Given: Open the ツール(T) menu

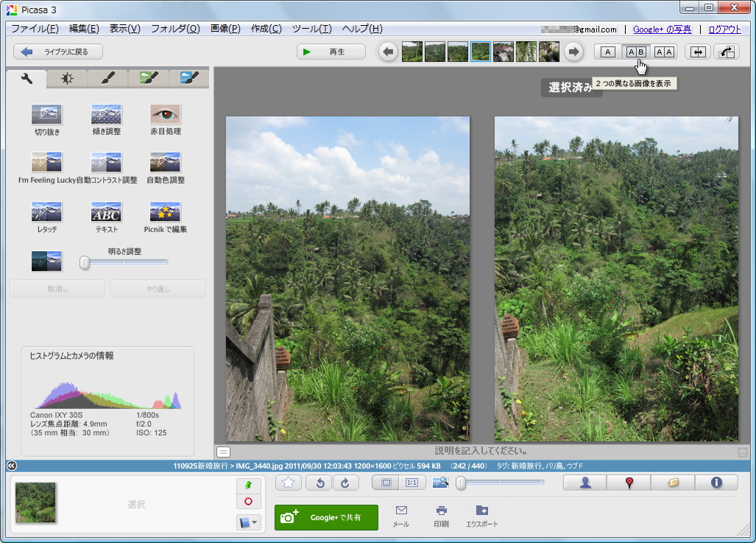Looking at the screenshot, I should 312,29.
